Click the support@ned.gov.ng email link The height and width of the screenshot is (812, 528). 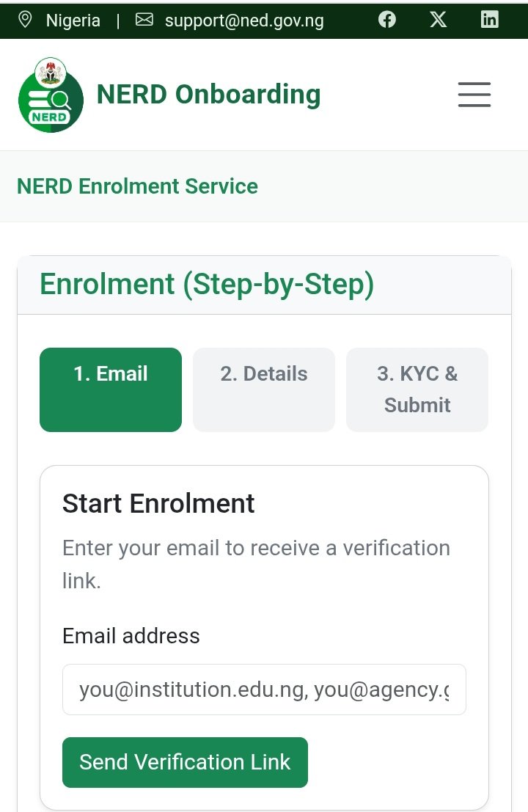pyautogui.click(x=243, y=21)
